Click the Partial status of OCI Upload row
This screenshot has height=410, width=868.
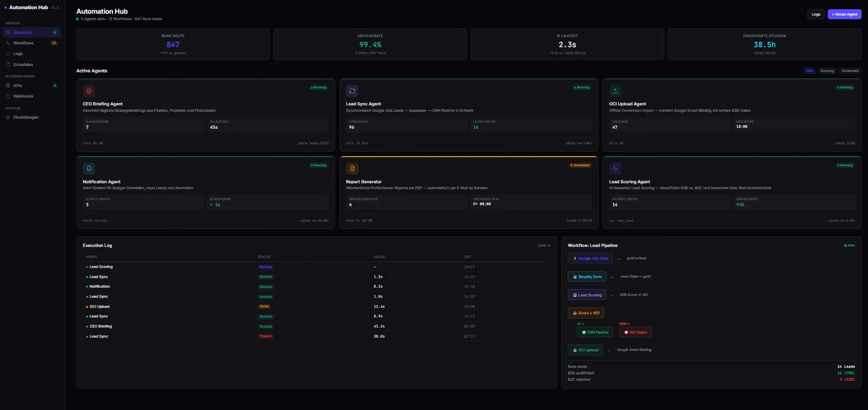(264, 306)
